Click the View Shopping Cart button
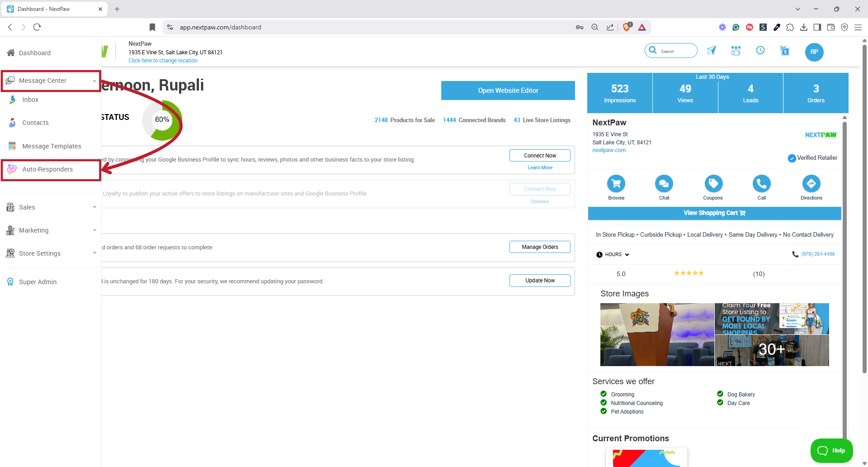 [714, 213]
